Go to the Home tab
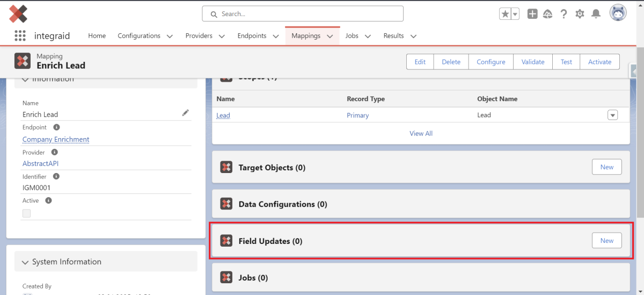The width and height of the screenshot is (644, 295). (x=97, y=36)
